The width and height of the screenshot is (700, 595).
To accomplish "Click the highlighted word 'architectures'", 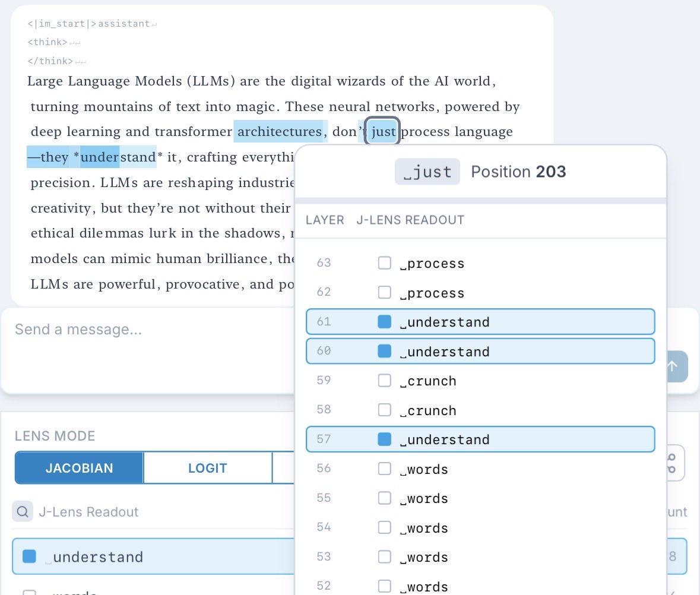I will (x=280, y=131).
